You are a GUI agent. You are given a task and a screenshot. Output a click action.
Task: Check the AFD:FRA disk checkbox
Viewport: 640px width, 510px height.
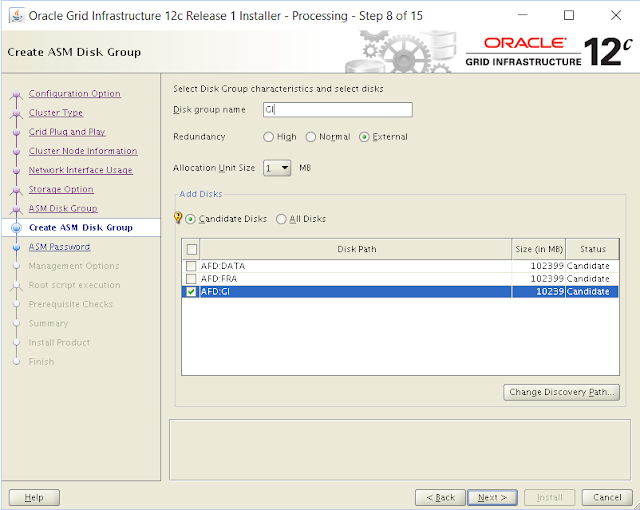point(191,279)
